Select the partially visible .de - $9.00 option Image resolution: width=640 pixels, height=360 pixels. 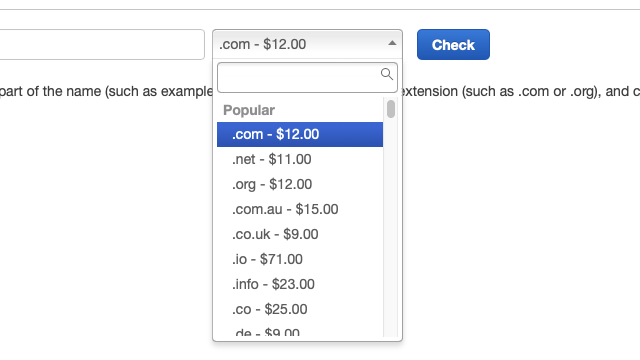(300, 332)
